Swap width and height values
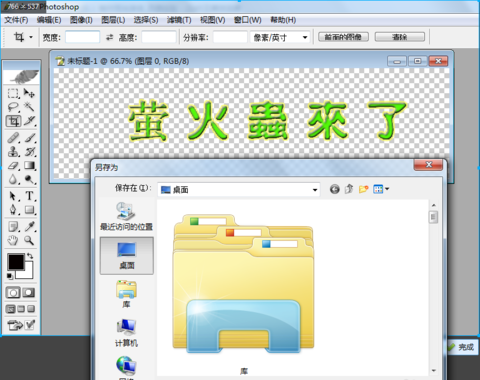Screen dimensions: 480x380 [109, 37]
